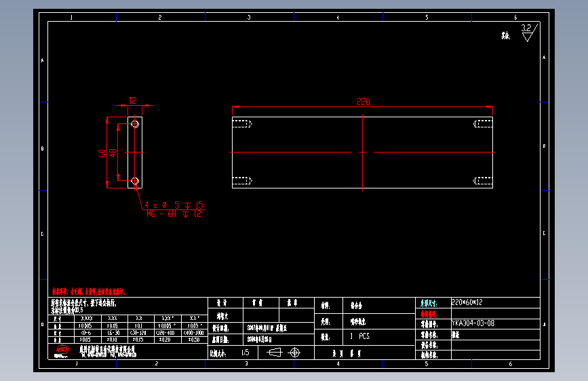Select the bottom-right hidden hole in front view
588x381 pixels.
pyautogui.click(x=483, y=181)
